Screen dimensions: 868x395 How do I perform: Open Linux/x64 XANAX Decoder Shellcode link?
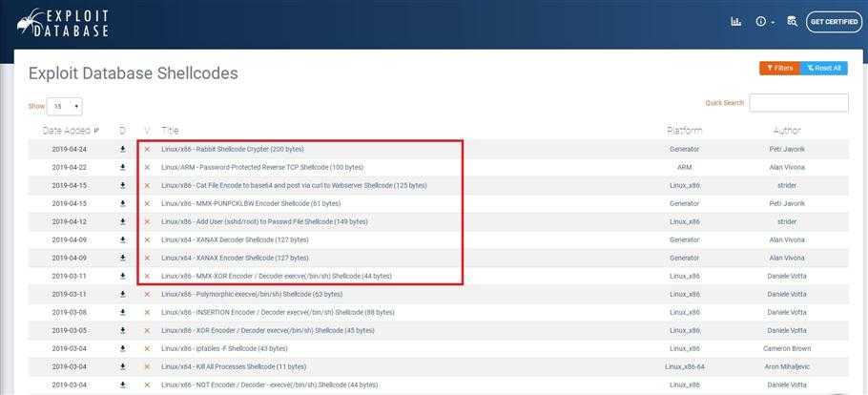click(x=235, y=239)
